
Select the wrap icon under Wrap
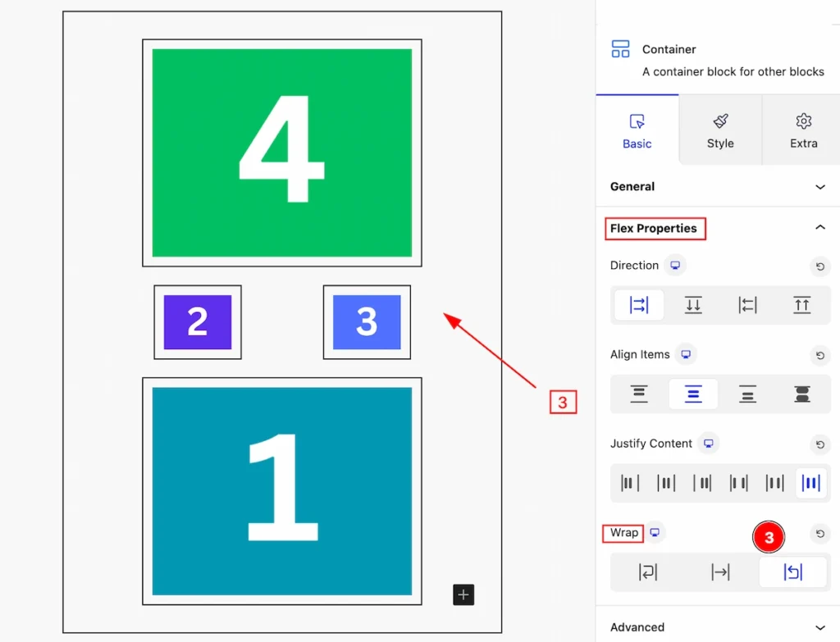point(648,572)
